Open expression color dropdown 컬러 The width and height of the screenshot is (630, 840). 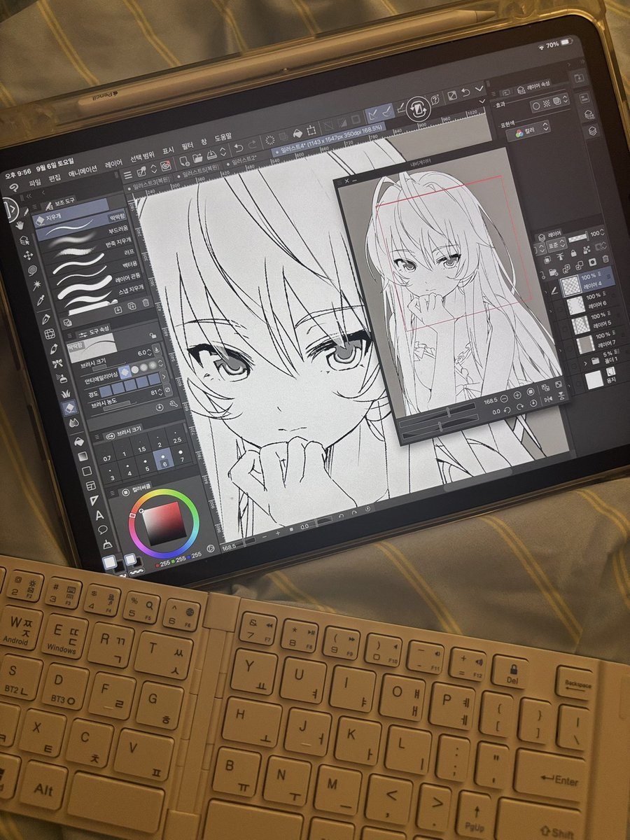[x=528, y=131]
